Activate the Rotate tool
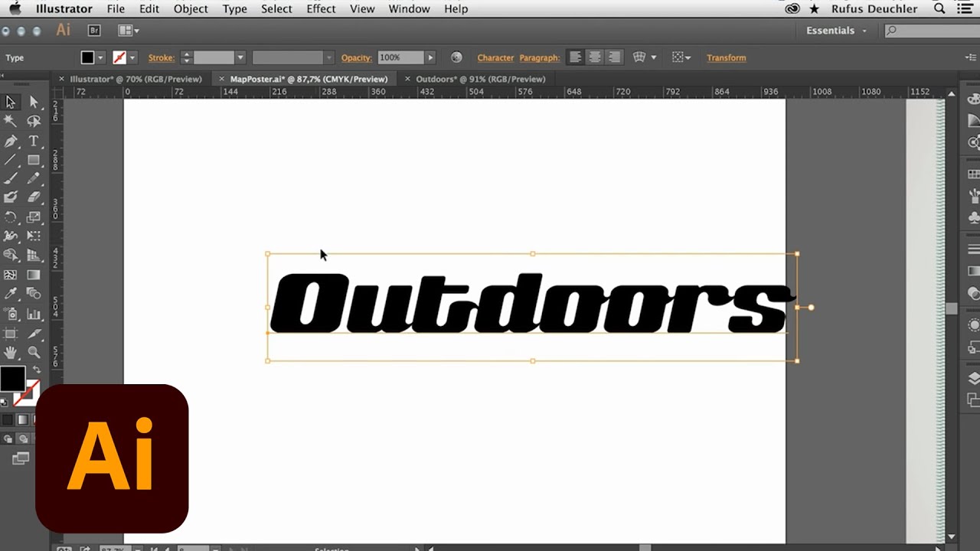980x551 pixels. (11, 217)
